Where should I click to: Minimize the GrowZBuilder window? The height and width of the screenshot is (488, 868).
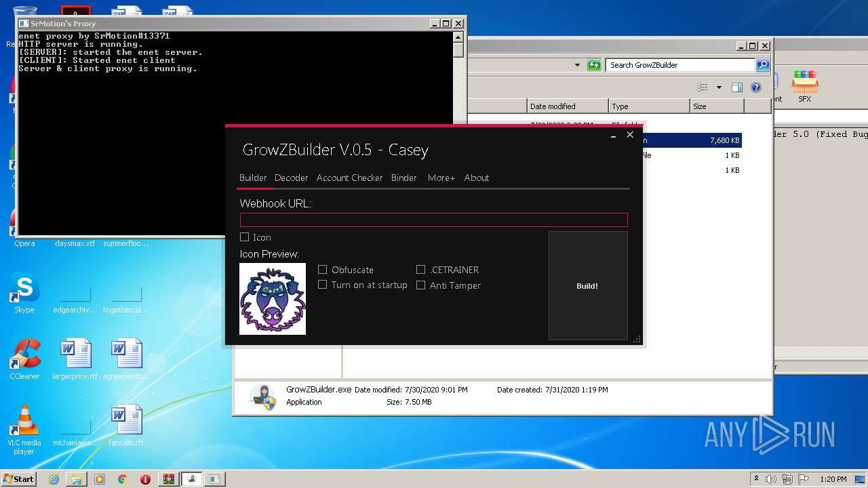point(613,136)
